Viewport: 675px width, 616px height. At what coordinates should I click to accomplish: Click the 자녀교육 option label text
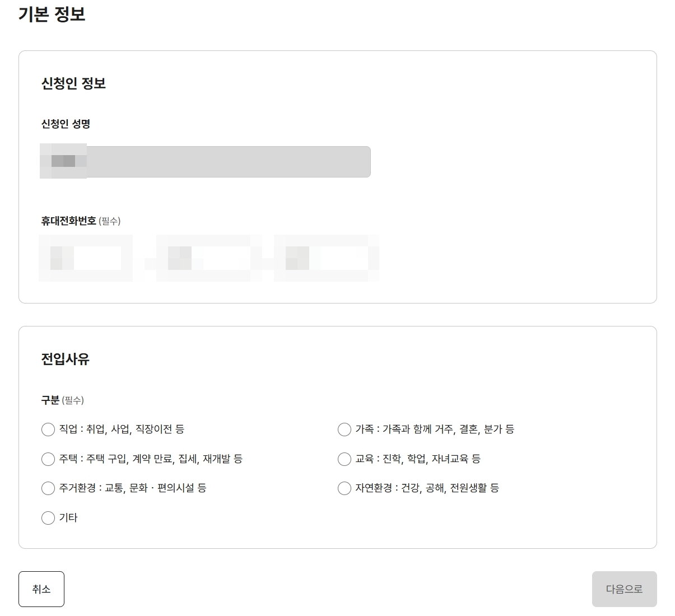(448, 459)
